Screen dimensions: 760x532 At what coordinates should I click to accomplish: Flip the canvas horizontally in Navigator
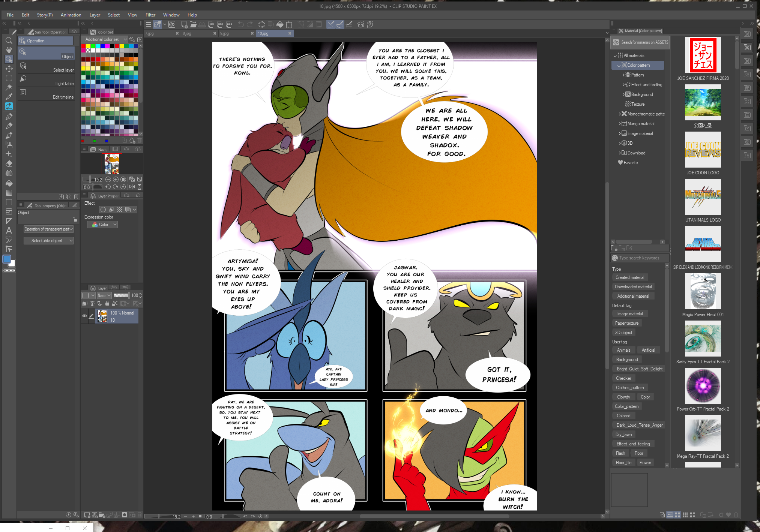[132, 187]
